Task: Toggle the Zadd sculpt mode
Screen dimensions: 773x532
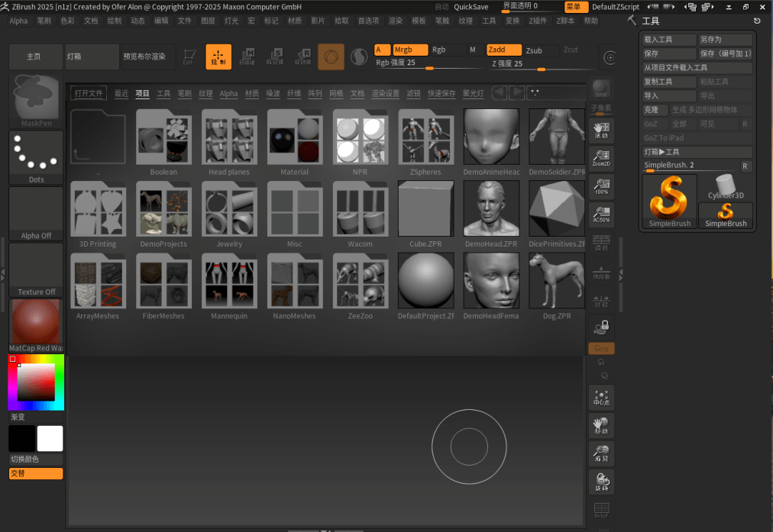Action: 503,50
